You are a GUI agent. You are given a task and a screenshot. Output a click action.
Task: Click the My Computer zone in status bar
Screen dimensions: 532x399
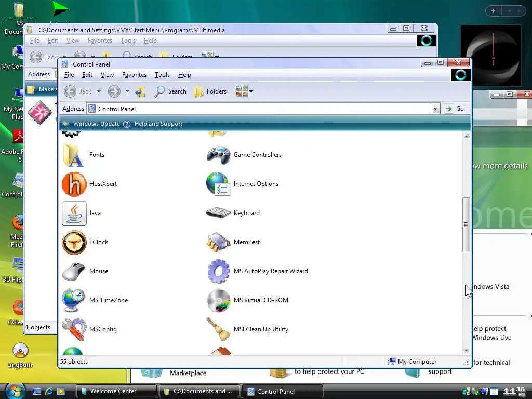412,362
